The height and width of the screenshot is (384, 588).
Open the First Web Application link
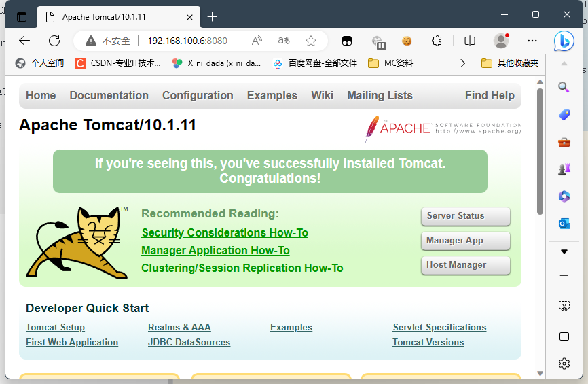[x=72, y=343]
